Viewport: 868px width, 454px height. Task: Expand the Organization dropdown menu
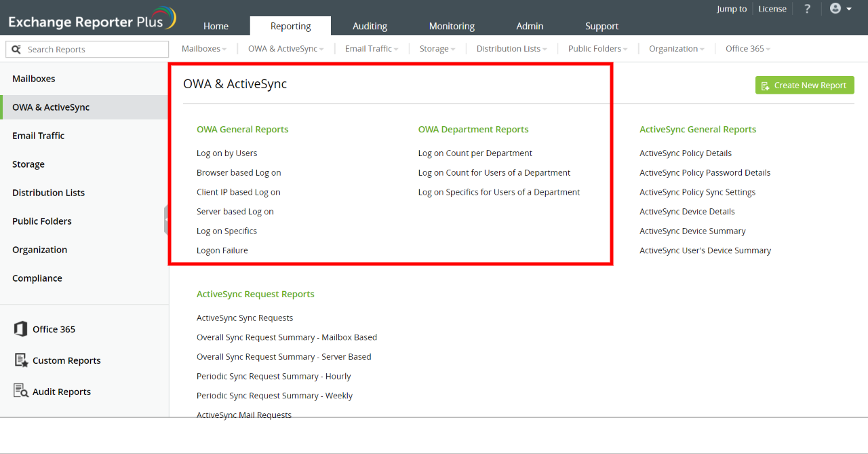pos(677,49)
